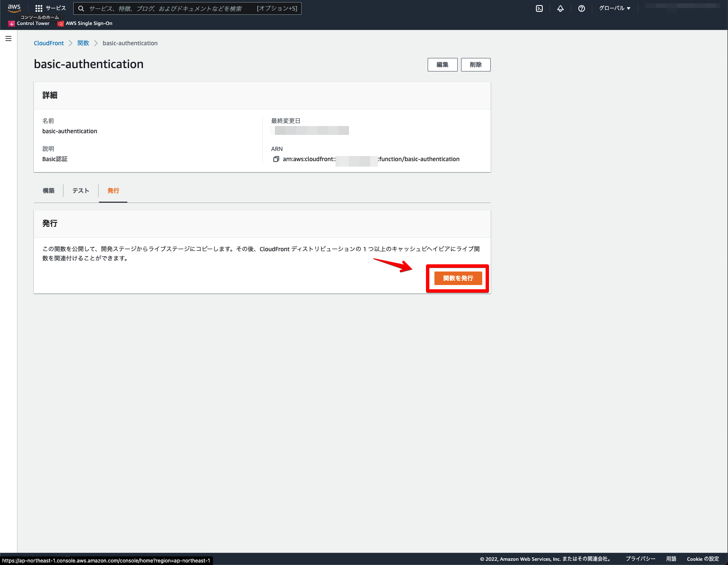The width and height of the screenshot is (728, 565).
Task: Click the Basic認証 description value
Action: (55, 159)
